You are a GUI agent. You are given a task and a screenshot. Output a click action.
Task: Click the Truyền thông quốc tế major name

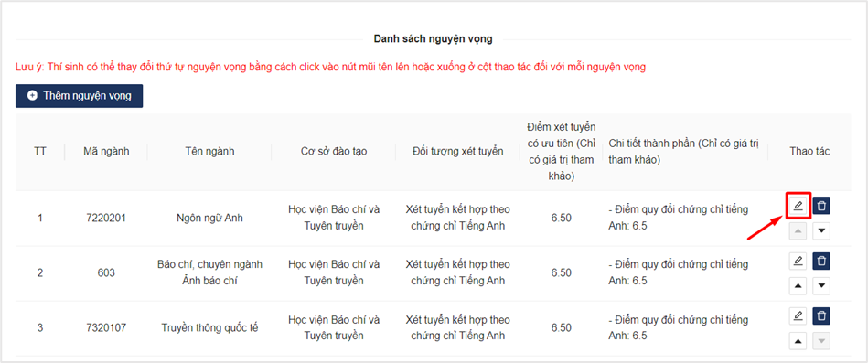[x=209, y=328]
